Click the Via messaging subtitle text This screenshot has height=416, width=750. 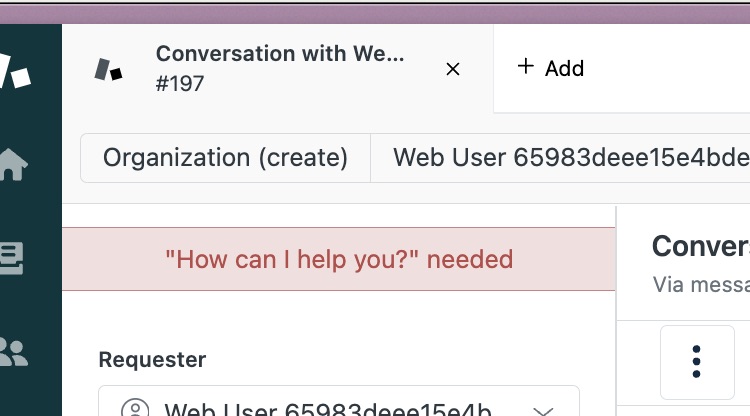(x=701, y=285)
